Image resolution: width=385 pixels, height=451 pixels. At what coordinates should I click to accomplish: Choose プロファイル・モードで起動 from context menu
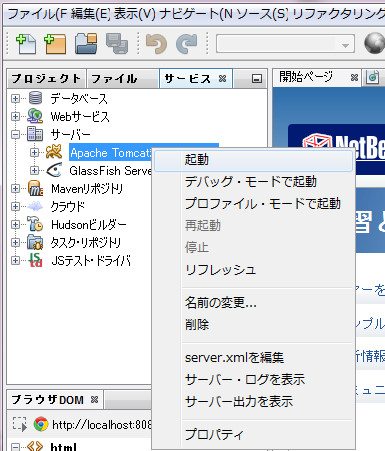tap(253, 204)
